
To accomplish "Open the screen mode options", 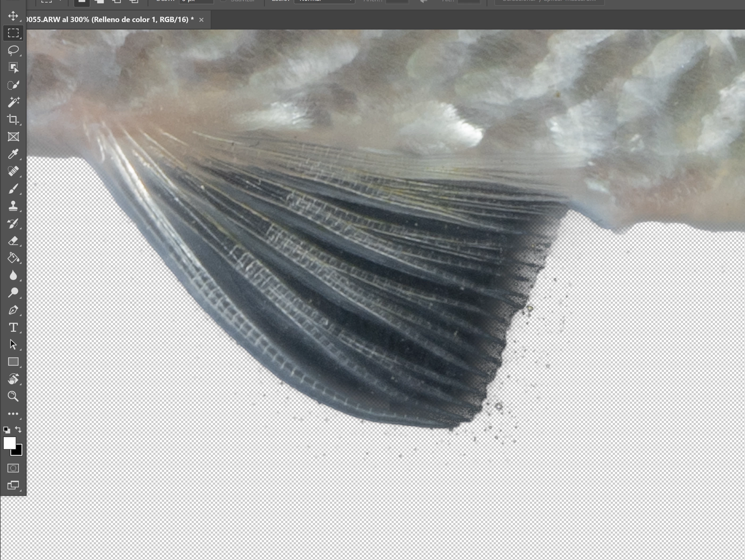I will point(13,485).
